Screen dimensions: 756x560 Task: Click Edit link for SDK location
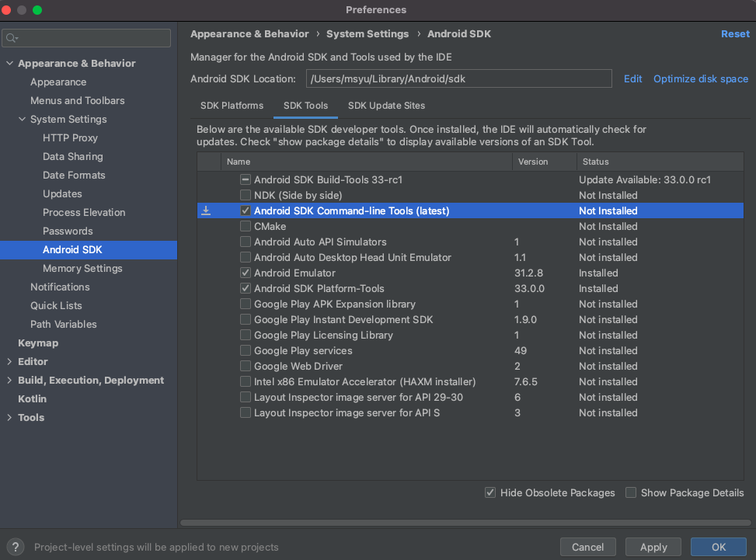tap(632, 78)
